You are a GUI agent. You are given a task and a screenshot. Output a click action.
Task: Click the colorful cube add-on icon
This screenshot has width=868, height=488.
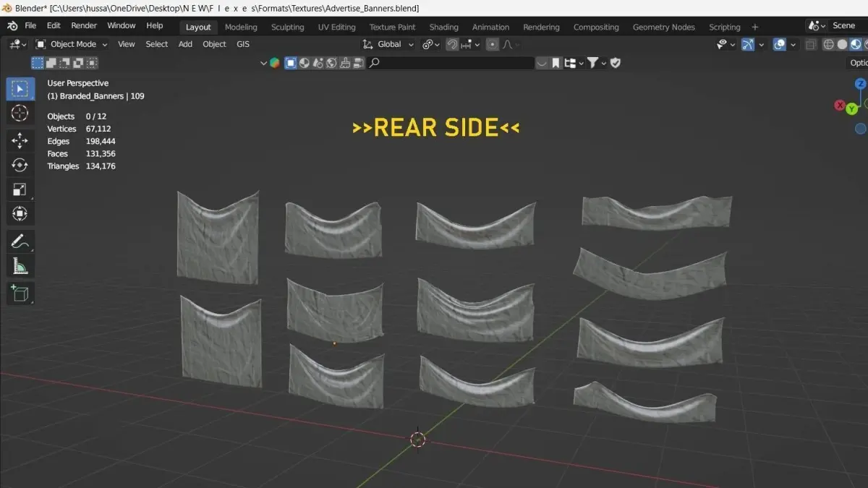(x=275, y=63)
